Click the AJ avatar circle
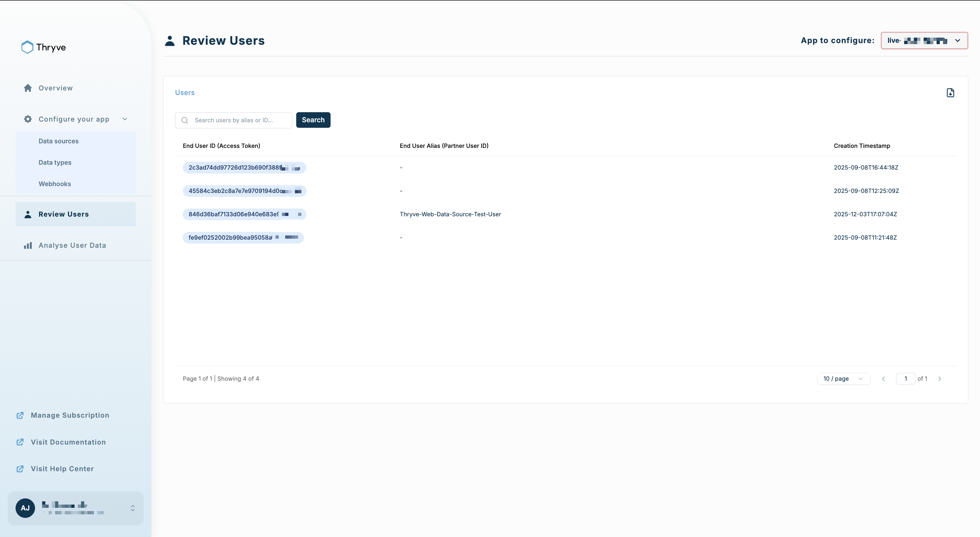The image size is (980, 537). click(25, 508)
